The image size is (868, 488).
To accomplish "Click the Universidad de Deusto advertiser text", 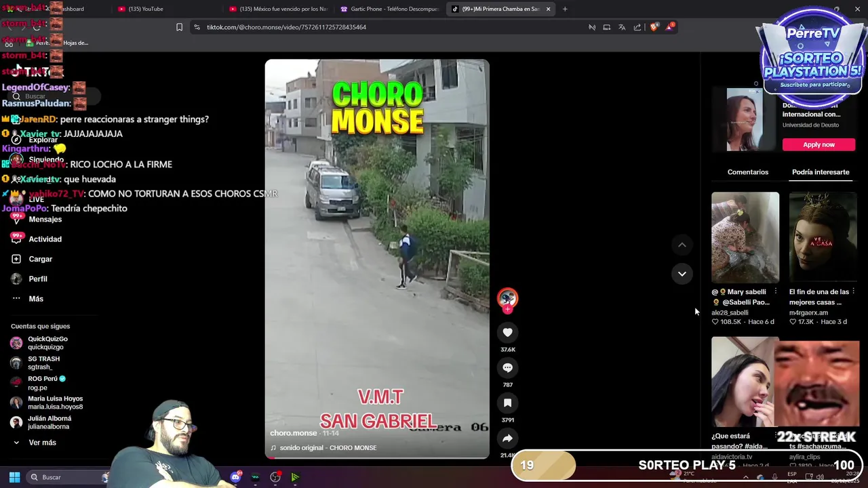I will click(810, 125).
